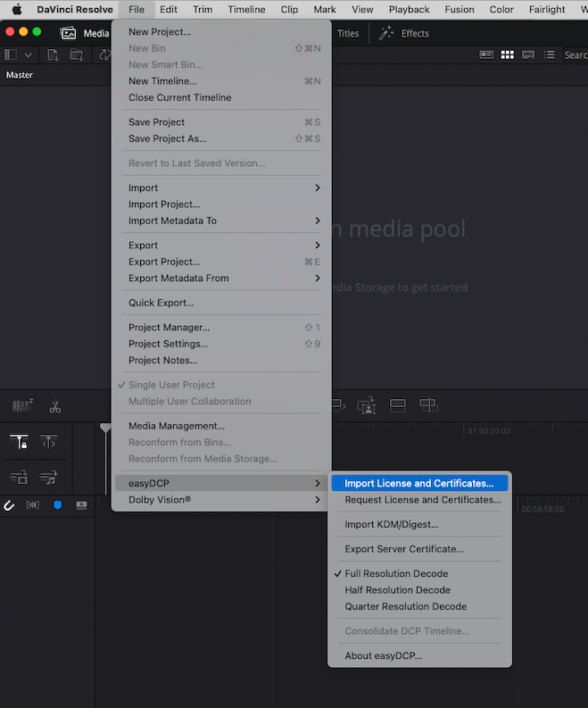Choose Quick Export
The image size is (588, 708).
pyautogui.click(x=221, y=303)
